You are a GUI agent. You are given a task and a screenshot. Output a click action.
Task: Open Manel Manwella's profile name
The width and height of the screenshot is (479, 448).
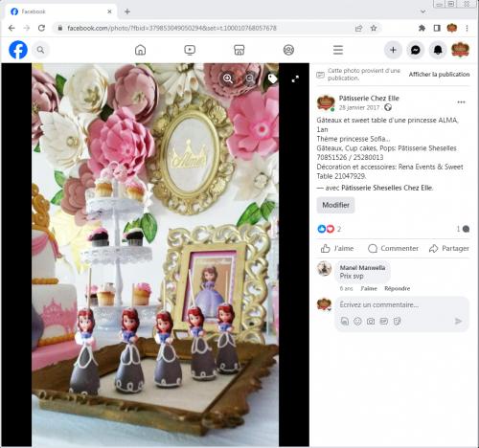click(x=362, y=267)
